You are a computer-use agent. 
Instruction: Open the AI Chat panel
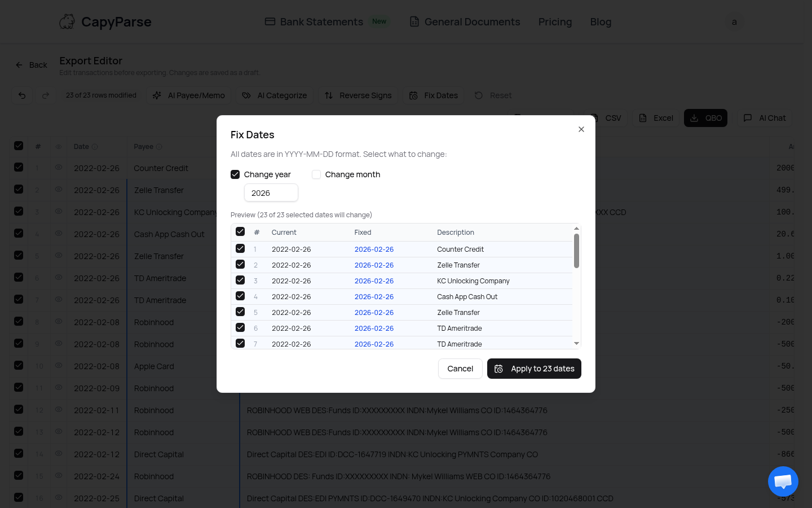pos(765,118)
